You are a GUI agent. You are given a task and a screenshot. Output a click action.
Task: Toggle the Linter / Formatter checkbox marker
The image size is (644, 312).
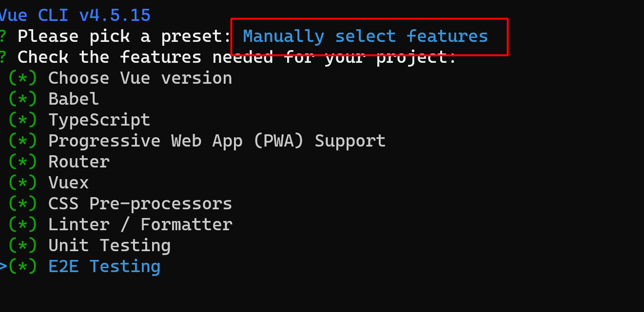[x=23, y=225]
